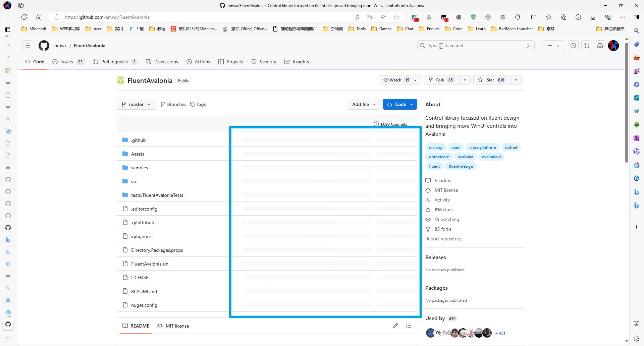Open sidebar settings gear icon

point(636,338)
